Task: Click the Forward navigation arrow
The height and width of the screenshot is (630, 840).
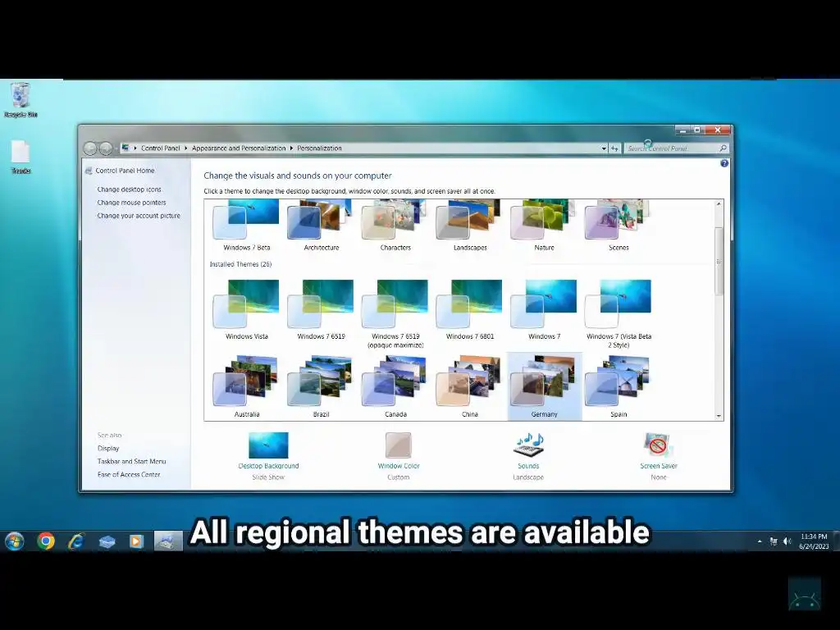Action: [106, 148]
